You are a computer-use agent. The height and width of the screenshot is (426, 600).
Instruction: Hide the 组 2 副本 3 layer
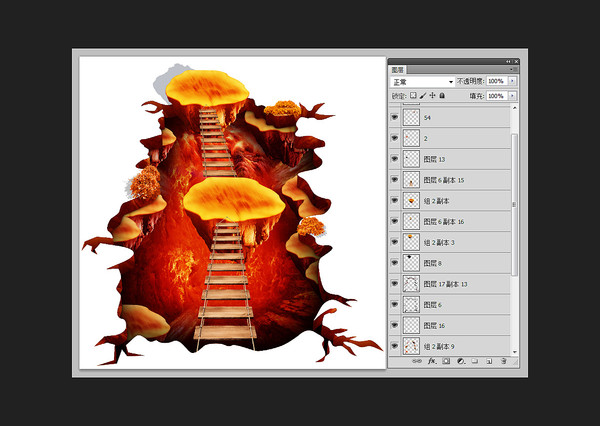(395, 242)
